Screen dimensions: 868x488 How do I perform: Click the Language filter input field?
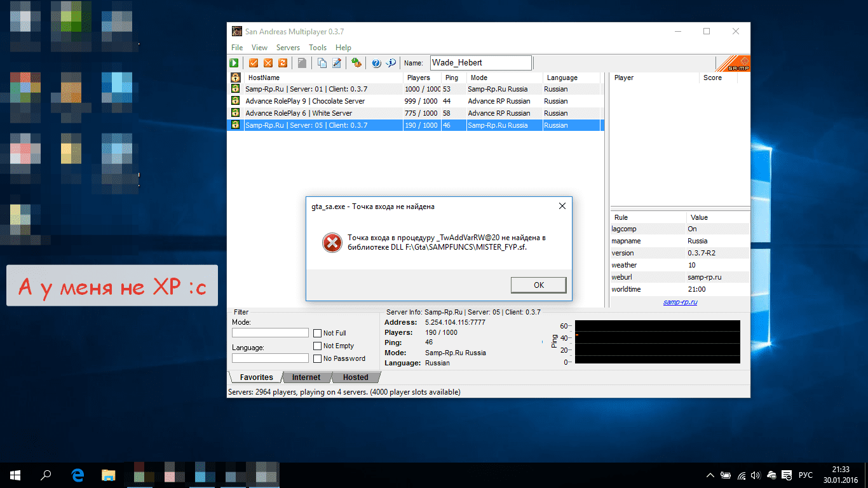point(270,358)
